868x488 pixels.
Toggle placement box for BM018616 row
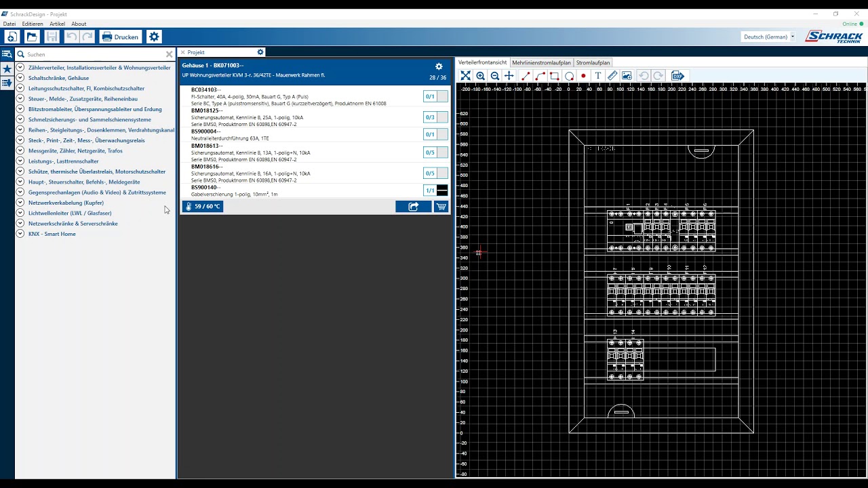(442, 173)
